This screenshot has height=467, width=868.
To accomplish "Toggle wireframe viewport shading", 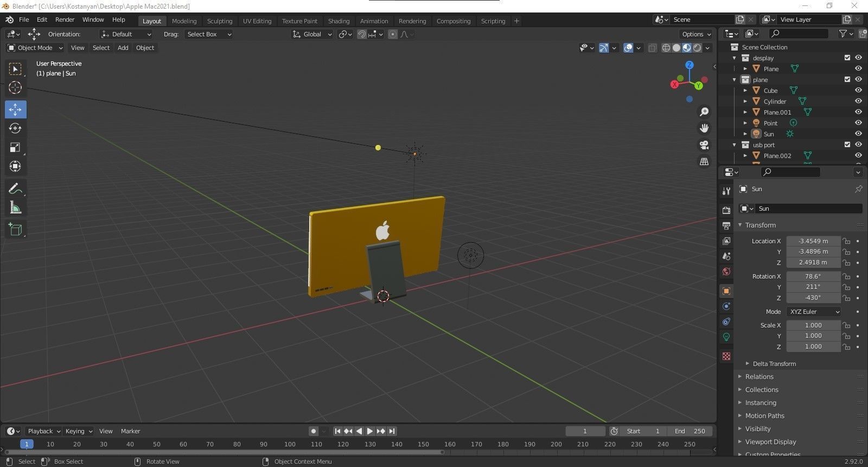I will [x=666, y=48].
